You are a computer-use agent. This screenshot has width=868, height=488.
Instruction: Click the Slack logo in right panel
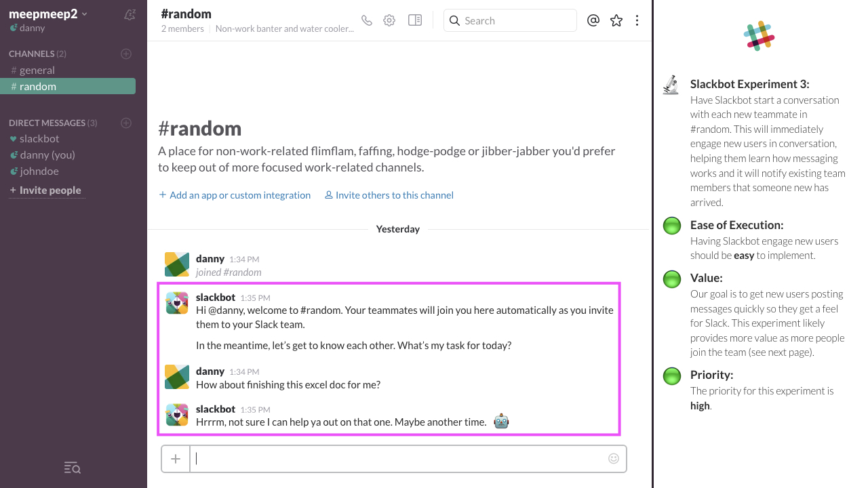[759, 35]
